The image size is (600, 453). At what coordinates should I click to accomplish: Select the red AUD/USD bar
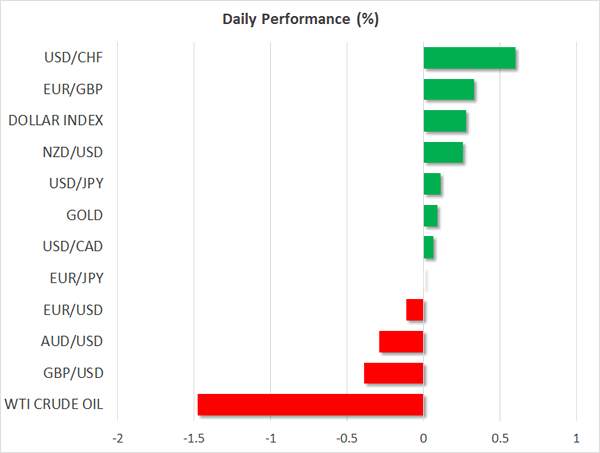click(x=401, y=342)
